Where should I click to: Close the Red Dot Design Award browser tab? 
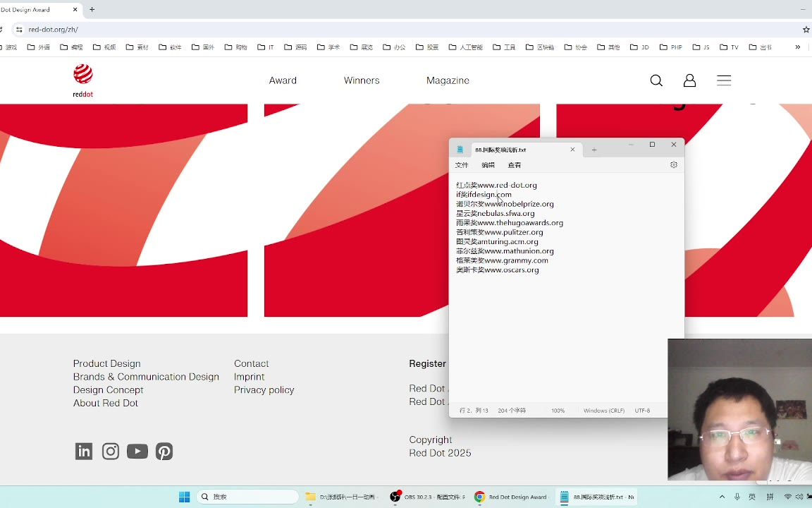75,9
